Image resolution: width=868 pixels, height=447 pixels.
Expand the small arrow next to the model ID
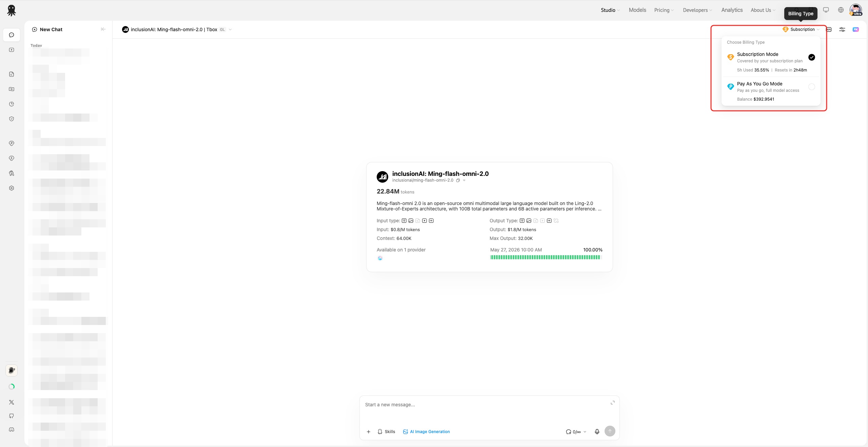click(x=464, y=180)
